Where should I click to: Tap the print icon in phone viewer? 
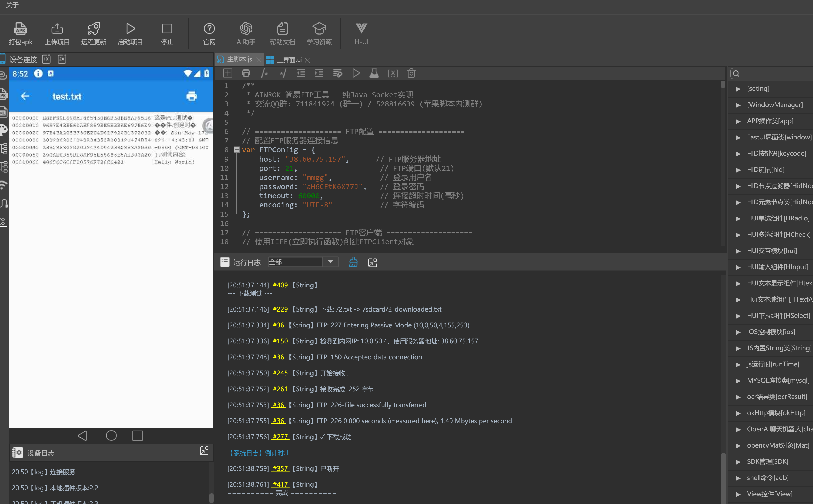tap(192, 96)
